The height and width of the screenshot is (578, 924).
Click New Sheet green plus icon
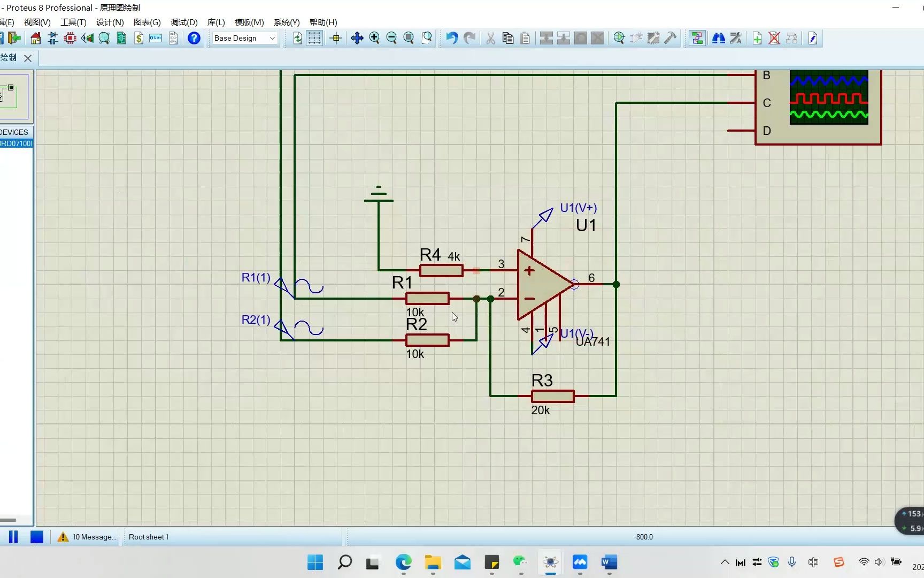[757, 38]
